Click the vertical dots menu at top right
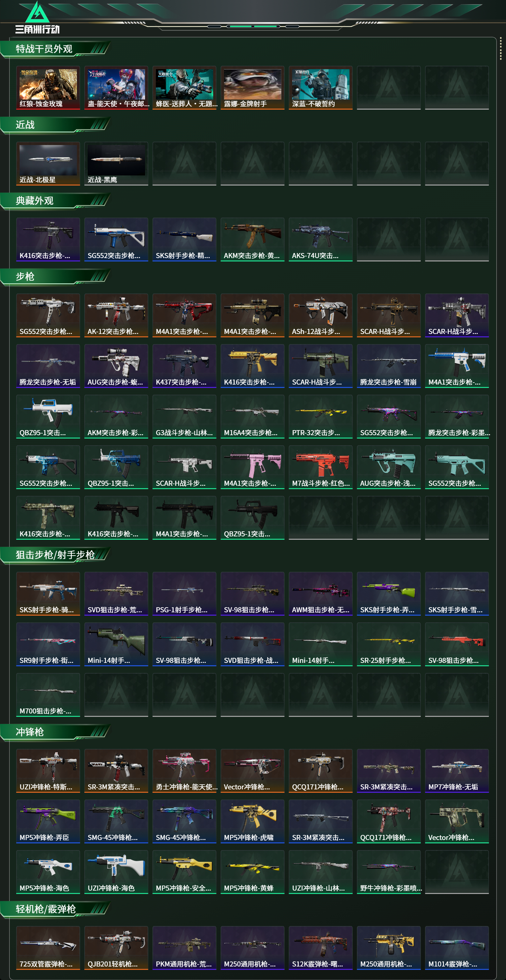The image size is (506, 980). pyautogui.click(x=501, y=48)
